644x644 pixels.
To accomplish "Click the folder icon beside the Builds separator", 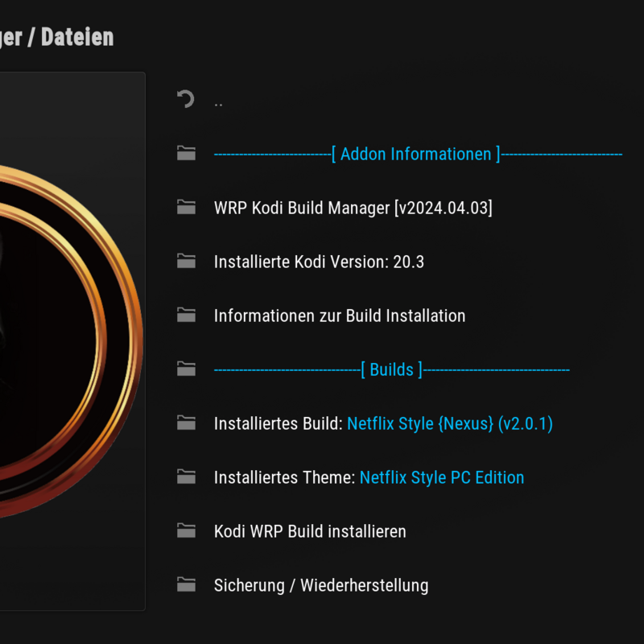I will point(185,369).
